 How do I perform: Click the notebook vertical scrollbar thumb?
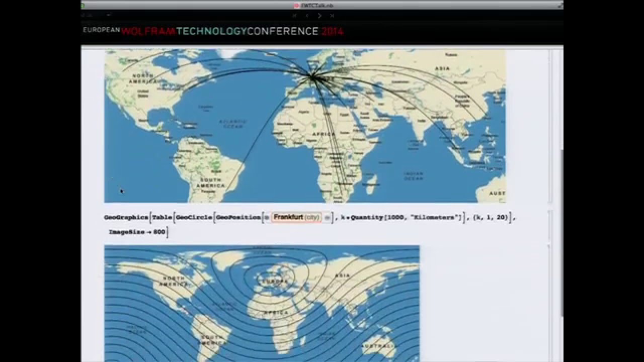pos(561,232)
